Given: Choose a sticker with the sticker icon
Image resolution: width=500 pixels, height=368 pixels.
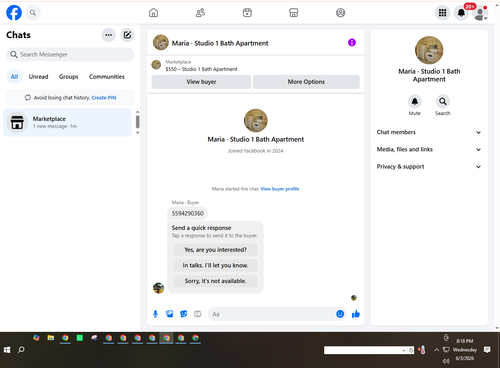Looking at the screenshot, I should point(184,314).
